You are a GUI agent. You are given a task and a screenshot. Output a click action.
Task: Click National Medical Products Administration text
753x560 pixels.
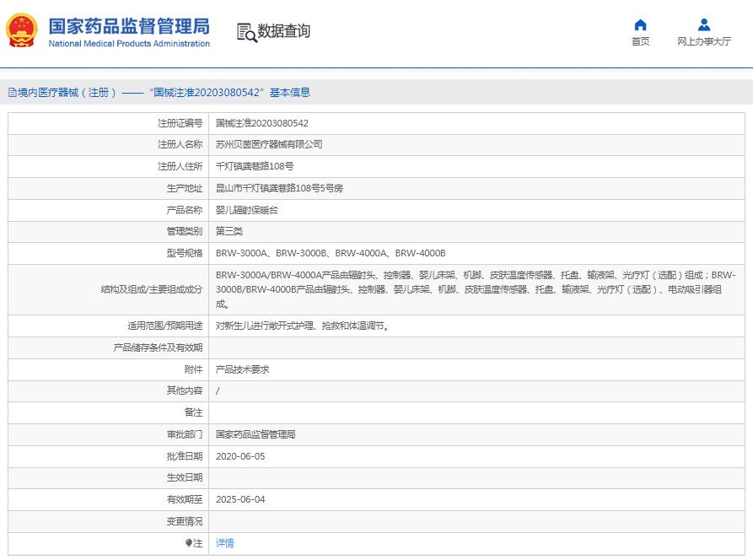129,44
